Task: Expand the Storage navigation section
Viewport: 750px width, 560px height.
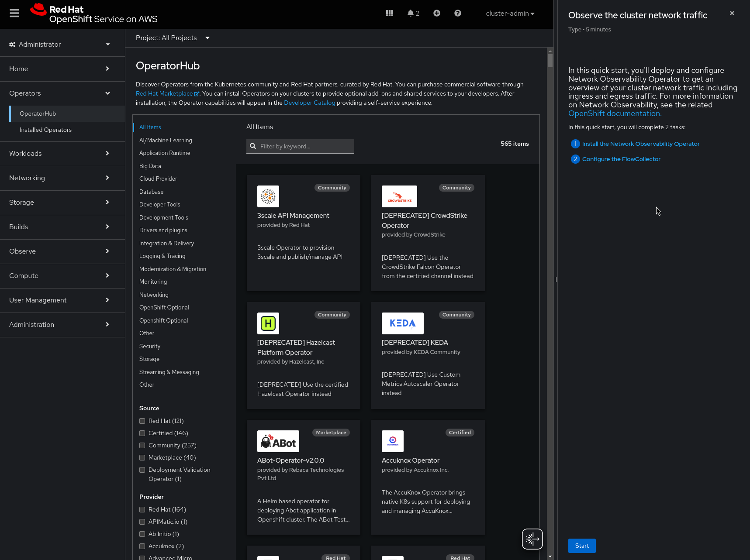Action: coord(62,203)
